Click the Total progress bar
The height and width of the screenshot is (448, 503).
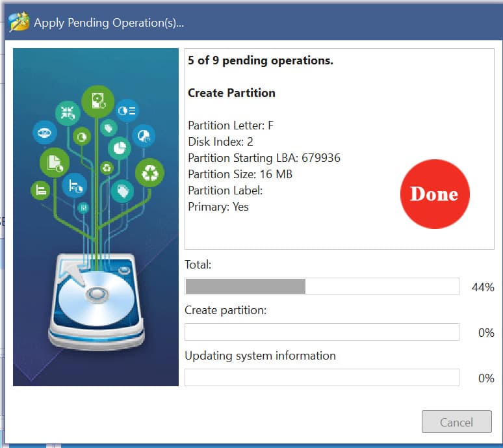[322, 287]
